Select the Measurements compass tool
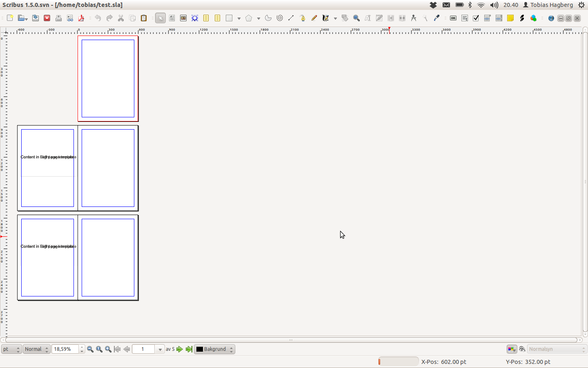 (x=414, y=18)
